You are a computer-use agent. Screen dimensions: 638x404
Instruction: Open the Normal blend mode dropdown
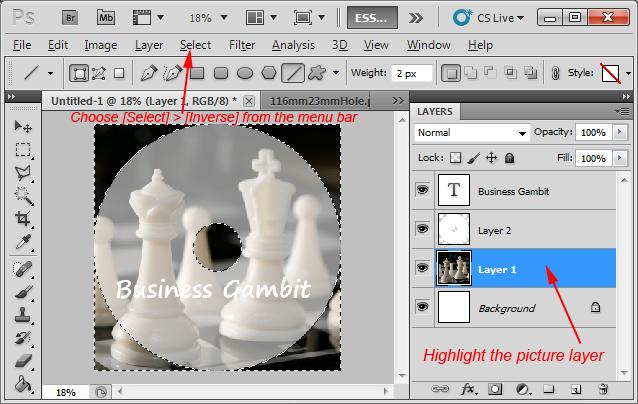click(x=473, y=133)
